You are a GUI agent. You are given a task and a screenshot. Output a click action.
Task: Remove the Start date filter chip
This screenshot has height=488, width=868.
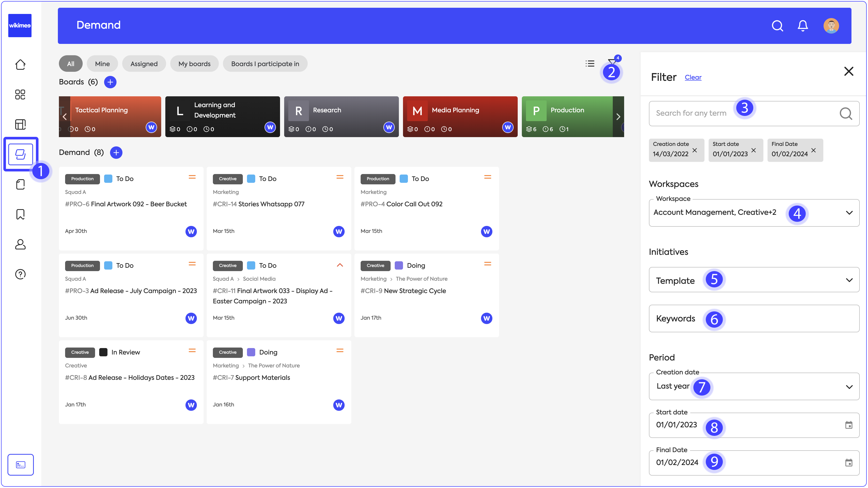(x=754, y=150)
